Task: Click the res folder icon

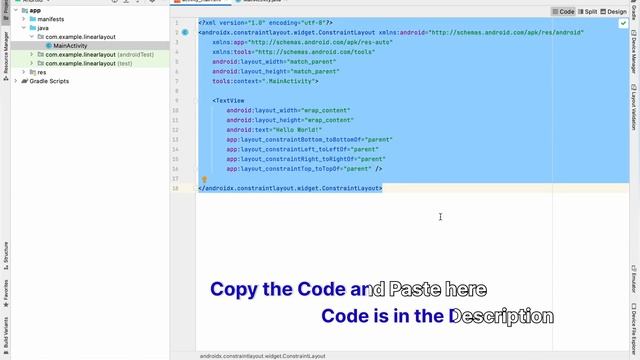Action: pos(33,72)
